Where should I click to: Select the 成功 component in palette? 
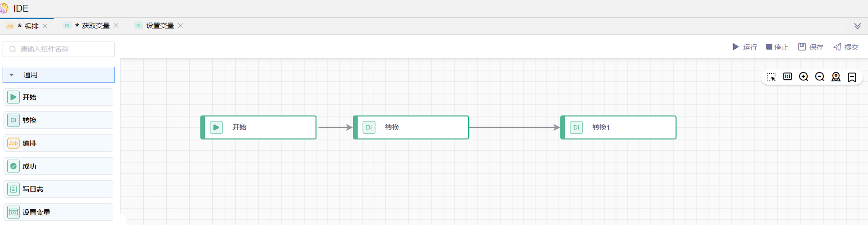pyautogui.click(x=58, y=166)
